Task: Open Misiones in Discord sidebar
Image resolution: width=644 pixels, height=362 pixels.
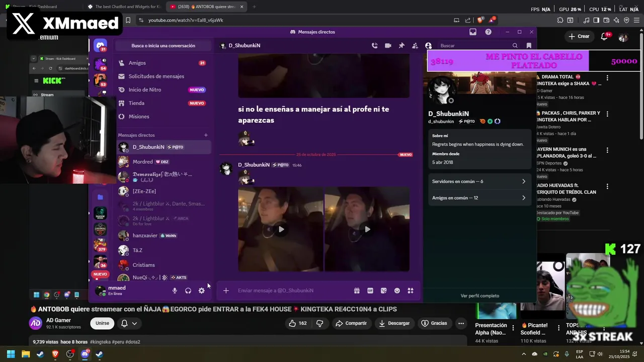Action: (x=163, y=117)
